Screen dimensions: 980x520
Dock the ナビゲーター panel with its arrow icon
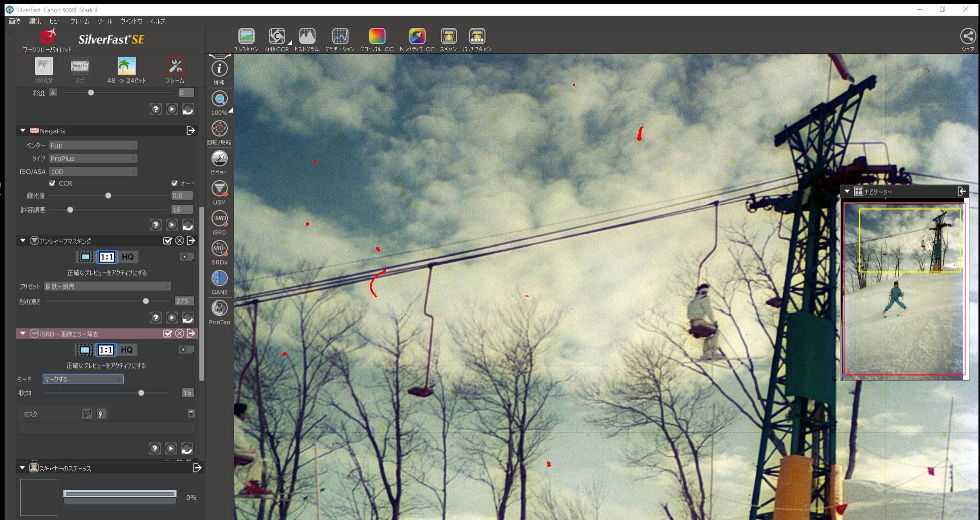[x=961, y=191]
